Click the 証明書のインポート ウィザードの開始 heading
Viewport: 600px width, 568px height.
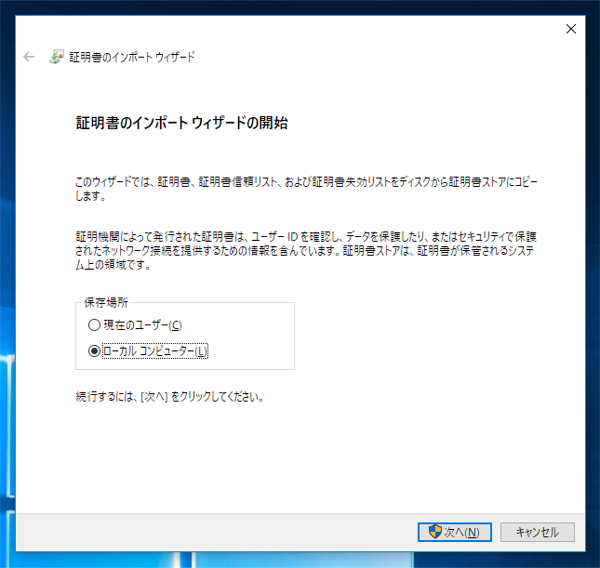click(182, 123)
